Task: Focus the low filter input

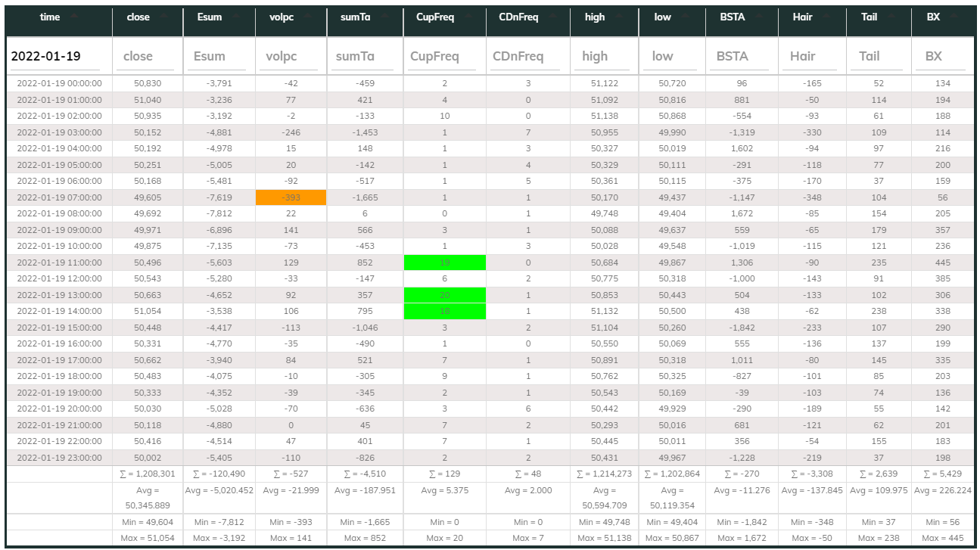Action: point(673,57)
